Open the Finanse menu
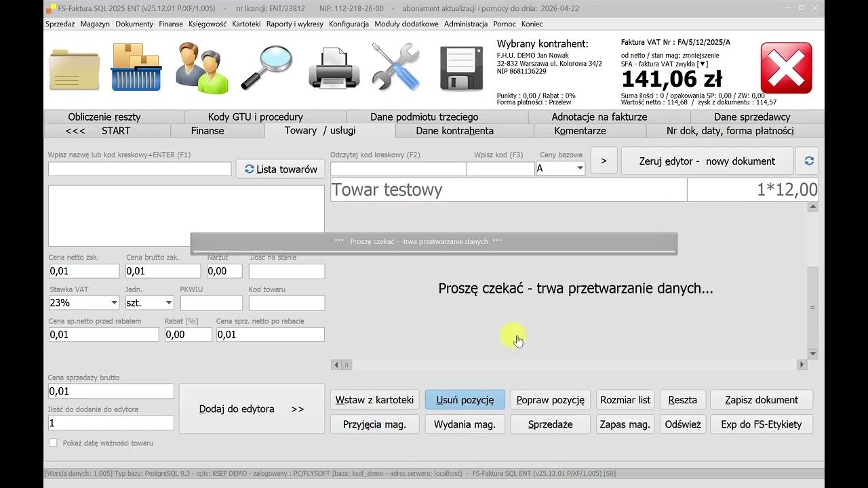Screen dimensions: 868x488 tap(171, 24)
